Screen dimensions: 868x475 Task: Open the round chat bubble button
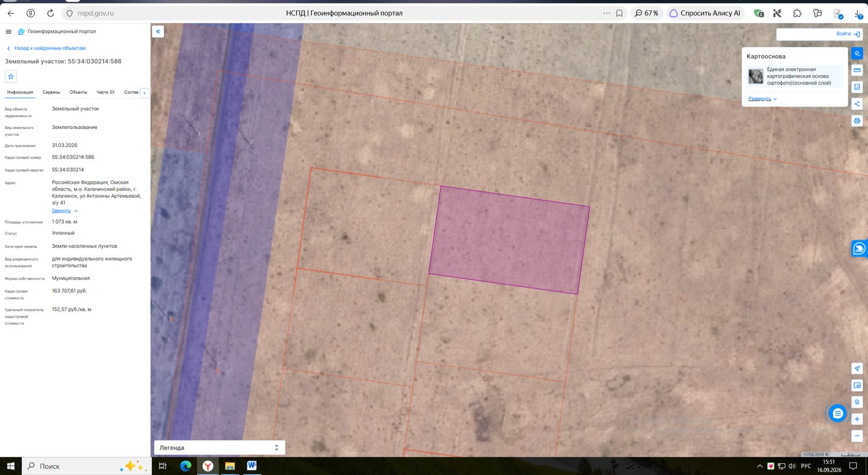pyautogui.click(x=837, y=414)
